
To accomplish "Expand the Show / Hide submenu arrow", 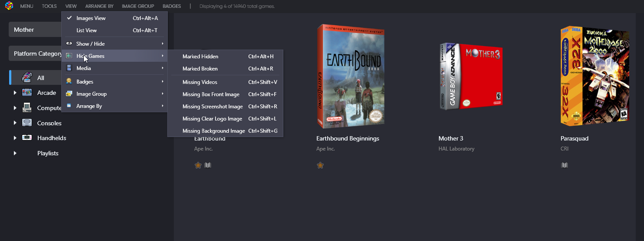I will [163, 44].
